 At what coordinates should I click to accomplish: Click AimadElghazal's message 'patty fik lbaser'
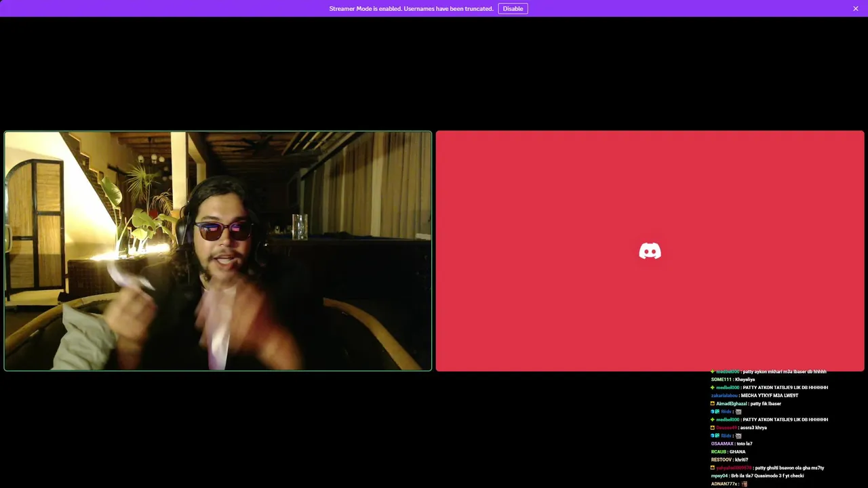766,404
